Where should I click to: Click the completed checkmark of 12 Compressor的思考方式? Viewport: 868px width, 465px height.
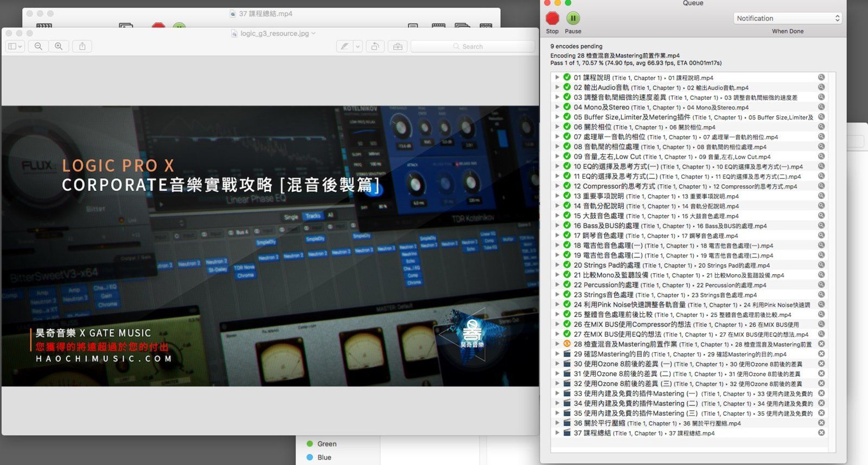coord(567,186)
